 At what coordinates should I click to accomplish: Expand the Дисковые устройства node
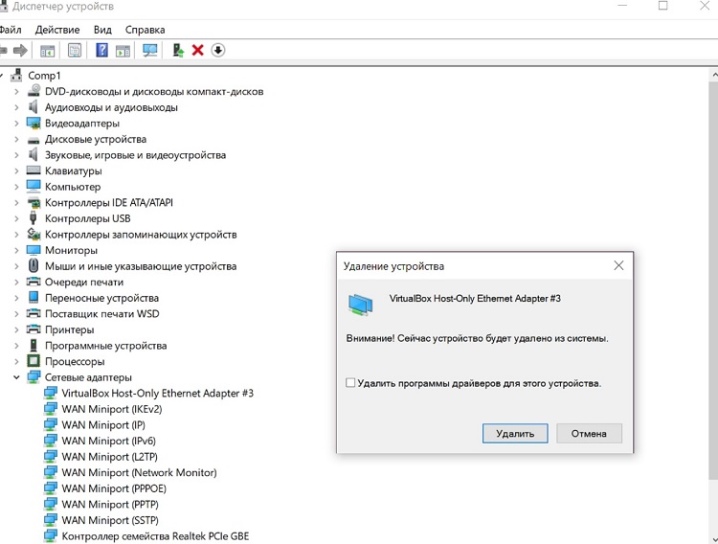(x=16, y=139)
